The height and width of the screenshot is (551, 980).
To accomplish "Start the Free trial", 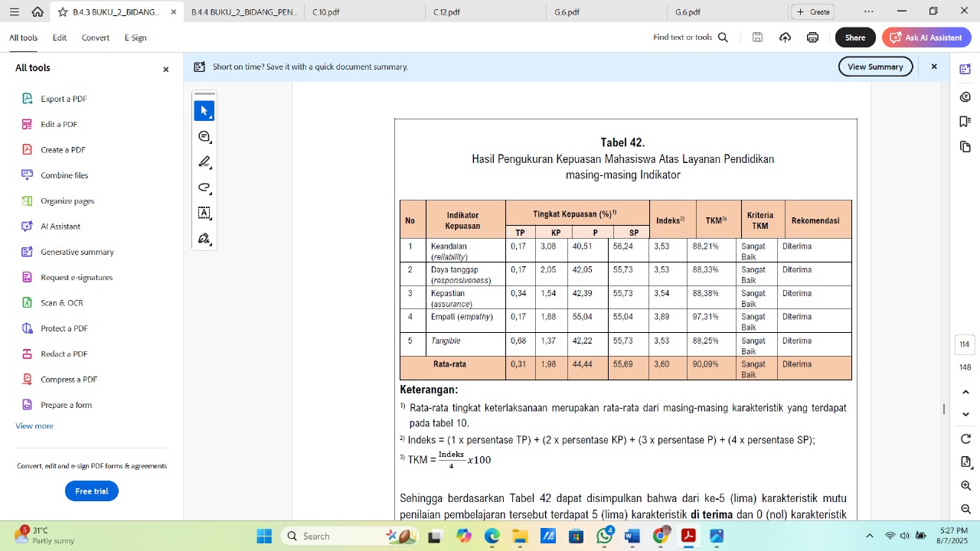I will click(x=92, y=491).
